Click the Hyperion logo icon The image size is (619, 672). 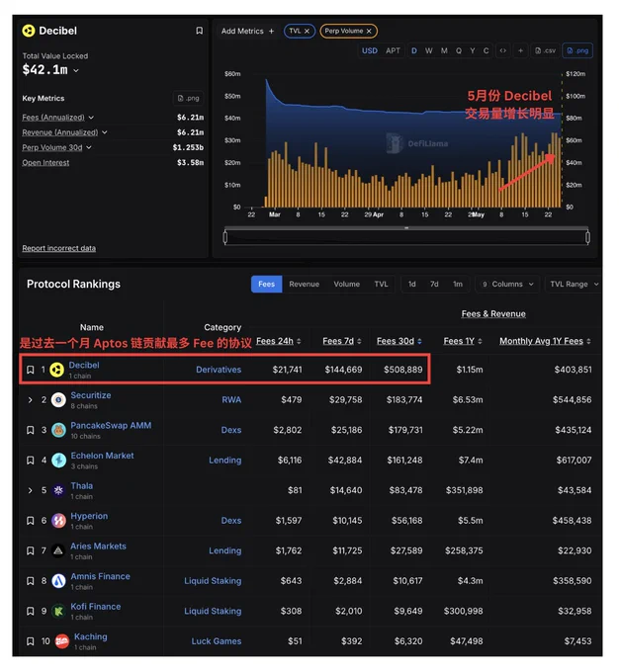pos(58,521)
